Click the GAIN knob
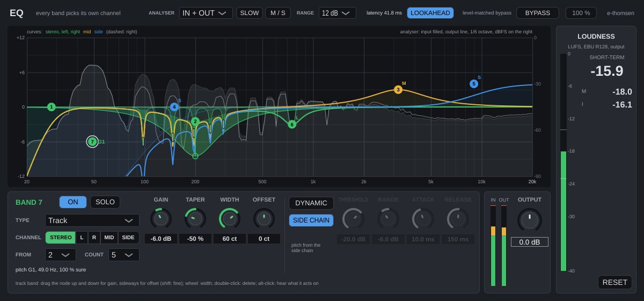The image size is (644, 301). 161,218
